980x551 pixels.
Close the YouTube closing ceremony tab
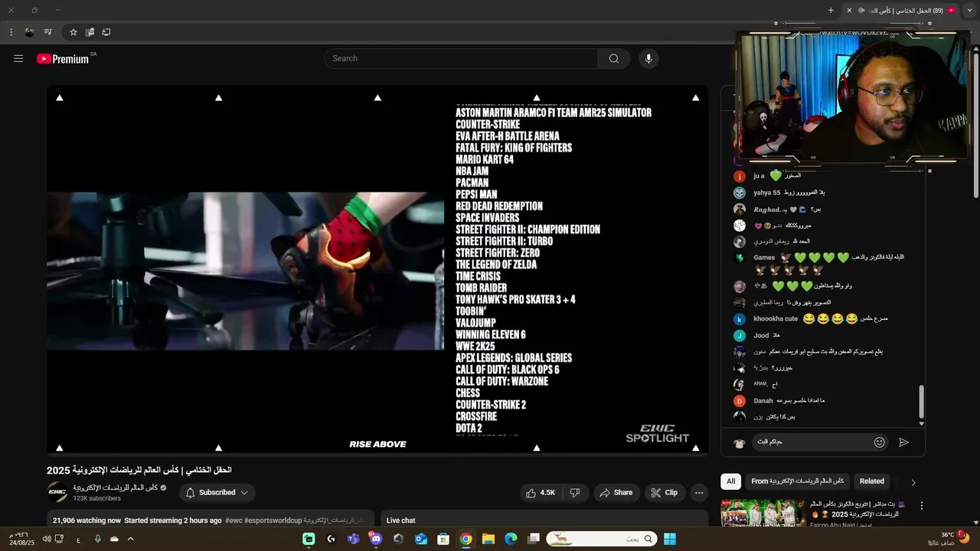pyautogui.click(x=848, y=10)
